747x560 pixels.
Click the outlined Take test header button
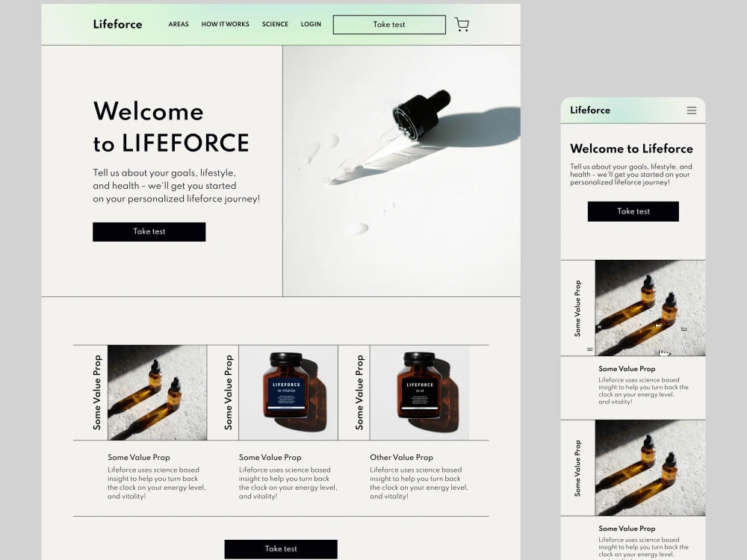pyautogui.click(x=389, y=25)
